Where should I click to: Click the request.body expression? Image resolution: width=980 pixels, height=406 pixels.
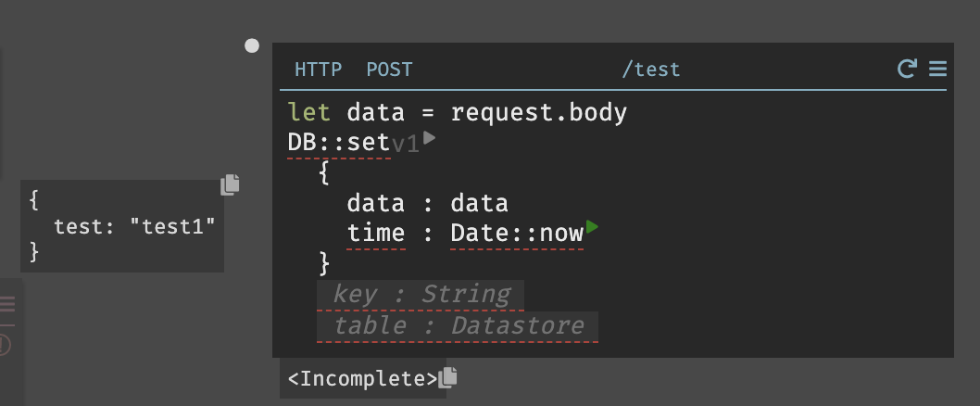[x=539, y=113]
